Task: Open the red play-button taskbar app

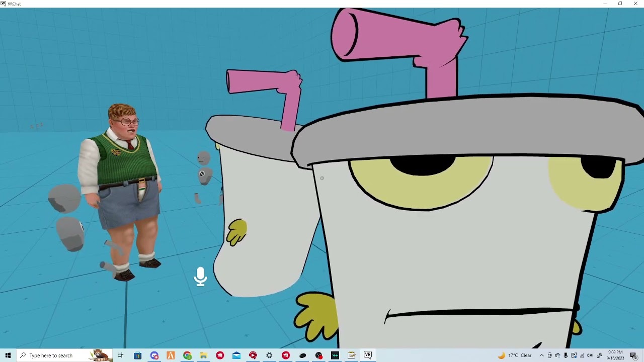Action: pos(253,355)
